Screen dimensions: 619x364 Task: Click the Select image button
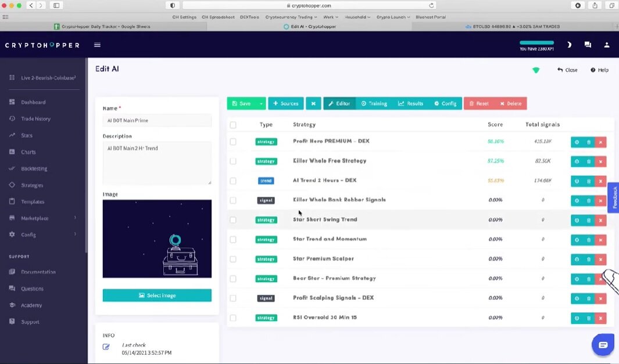[x=157, y=295]
